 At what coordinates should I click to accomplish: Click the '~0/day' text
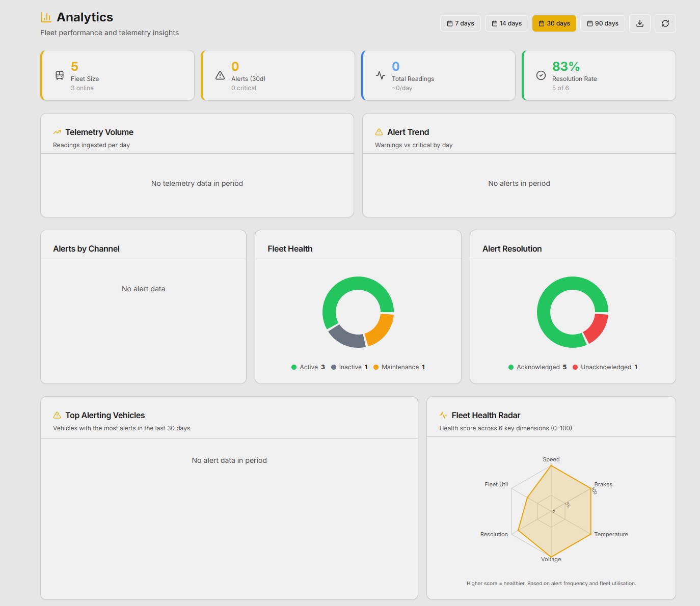402,88
